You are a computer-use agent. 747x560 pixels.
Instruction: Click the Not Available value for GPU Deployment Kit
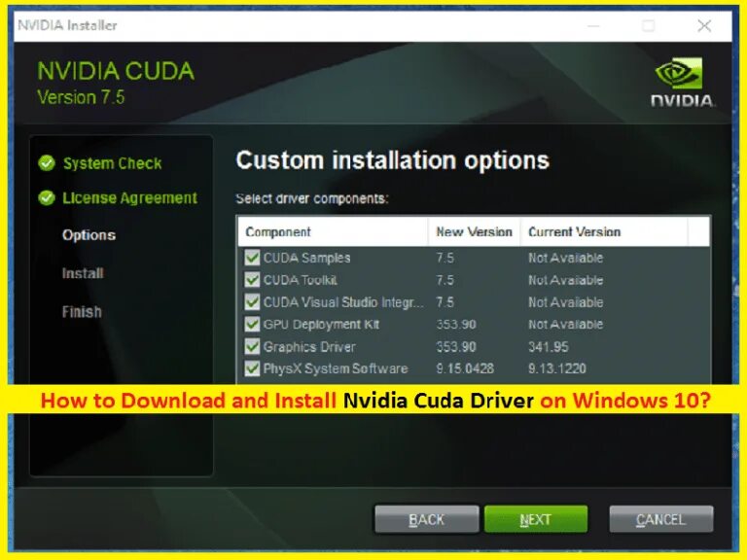[565, 325]
